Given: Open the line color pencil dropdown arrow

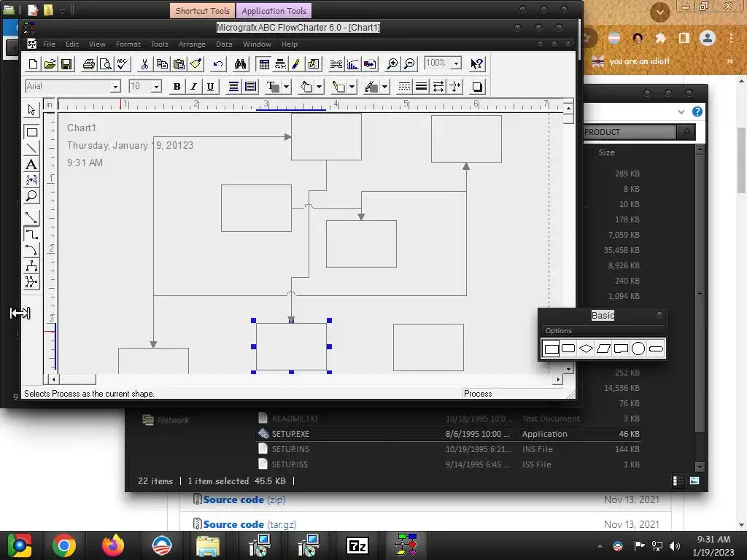Looking at the screenshot, I should 352,87.
